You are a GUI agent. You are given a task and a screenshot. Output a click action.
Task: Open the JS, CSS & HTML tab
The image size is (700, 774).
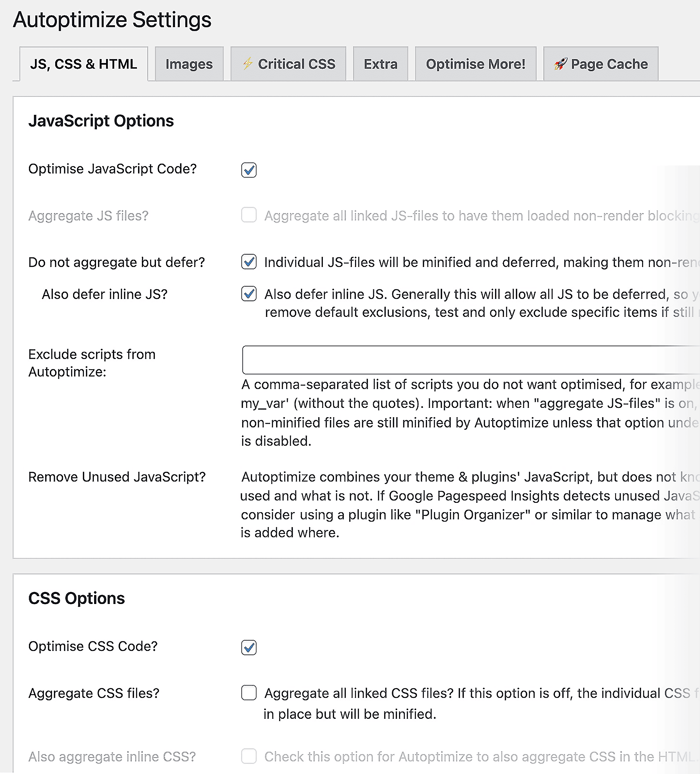(x=84, y=64)
